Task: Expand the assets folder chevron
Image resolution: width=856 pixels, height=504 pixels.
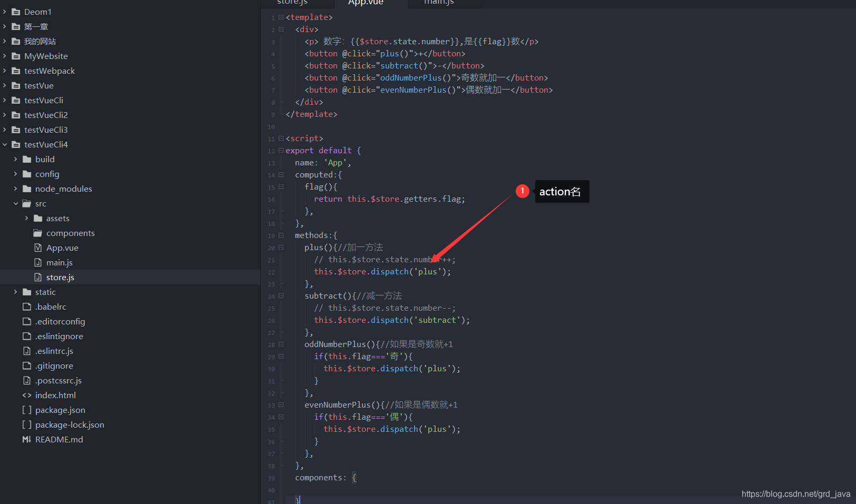Action: coord(26,218)
